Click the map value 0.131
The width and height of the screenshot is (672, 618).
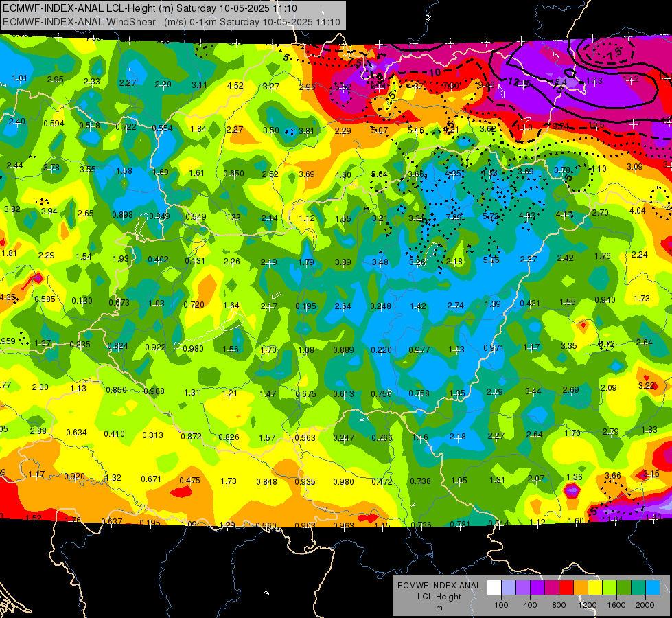pos(195,261)
